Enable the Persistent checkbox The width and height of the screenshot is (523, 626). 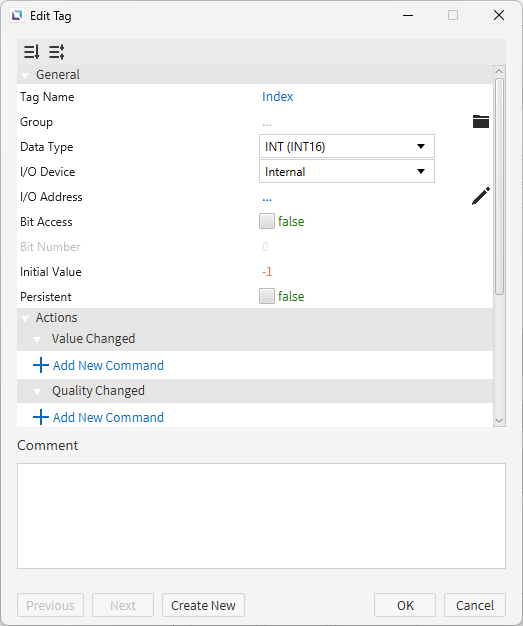point(267,296)
